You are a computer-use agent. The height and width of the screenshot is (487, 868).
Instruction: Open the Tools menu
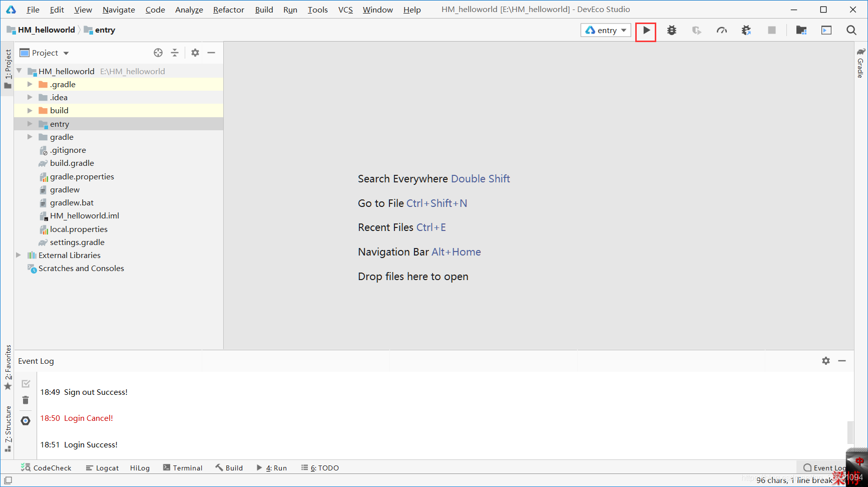pyautogui.click(x=318, y=10)
